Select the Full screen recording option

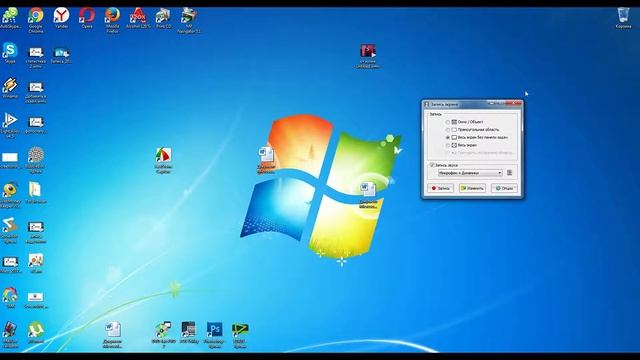[461, 145]
